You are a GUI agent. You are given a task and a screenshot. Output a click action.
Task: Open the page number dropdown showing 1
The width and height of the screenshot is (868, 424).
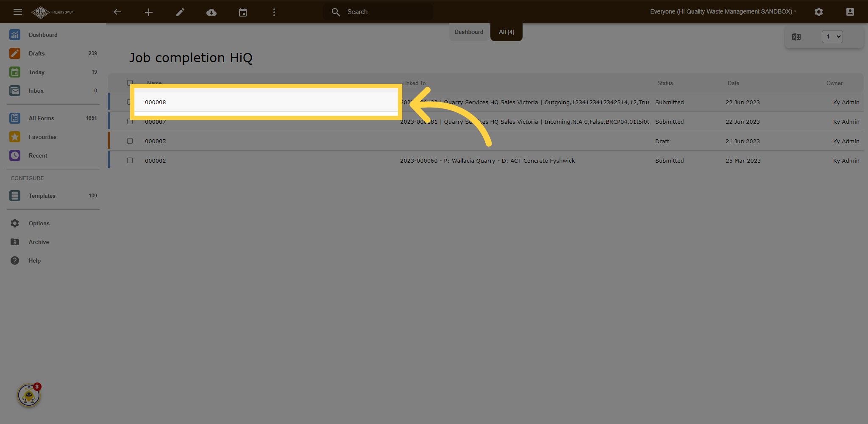832,36
